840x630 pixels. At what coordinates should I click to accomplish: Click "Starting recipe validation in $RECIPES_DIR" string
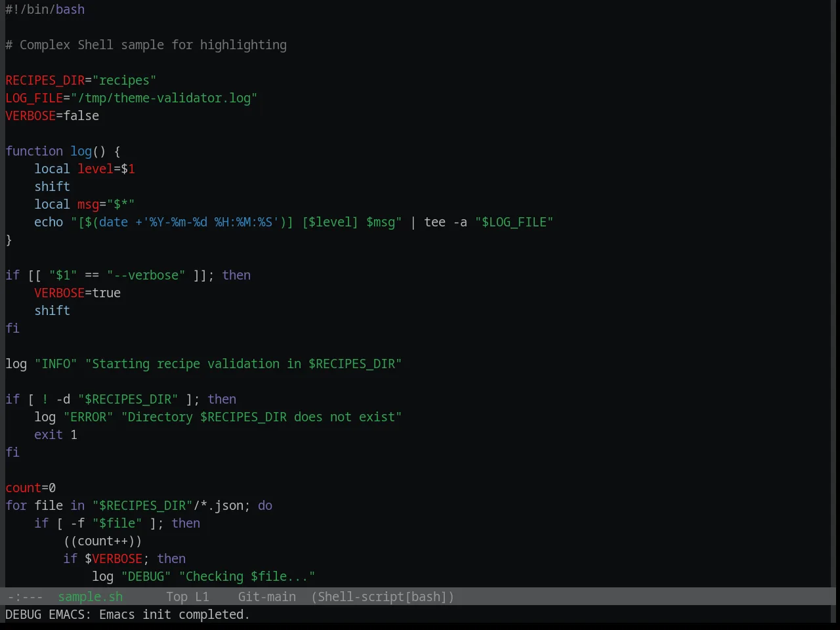tap(243, 364)
